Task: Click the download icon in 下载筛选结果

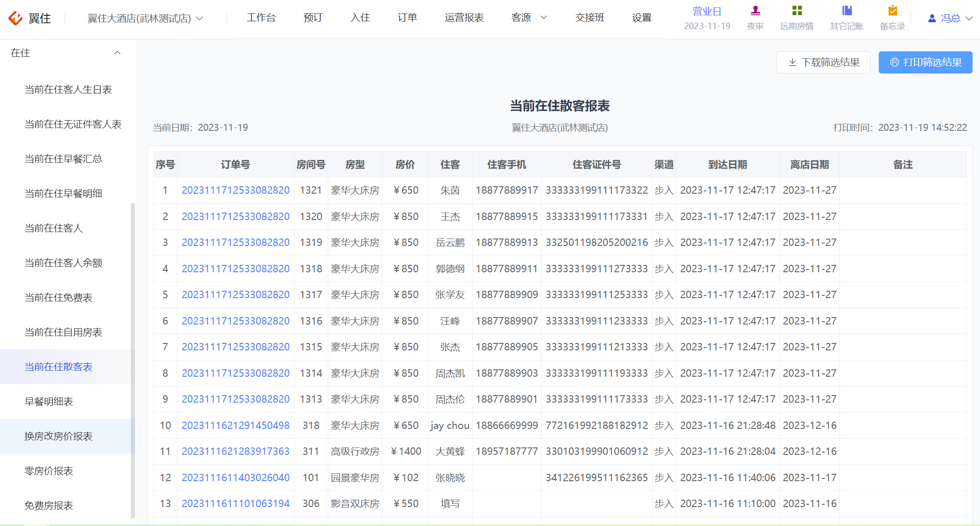Action: 792,62
